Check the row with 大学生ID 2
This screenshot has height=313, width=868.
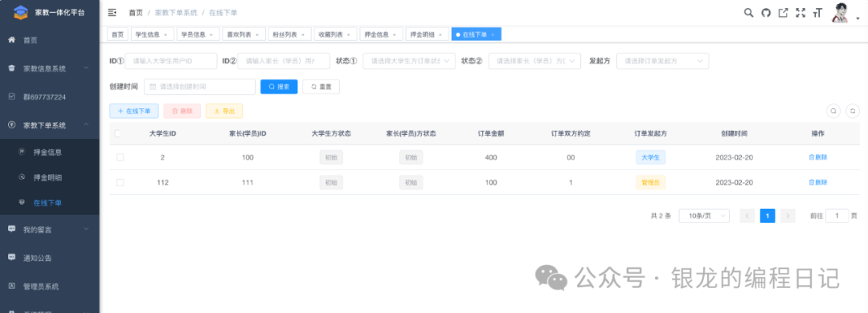click(x=120, y=157)
